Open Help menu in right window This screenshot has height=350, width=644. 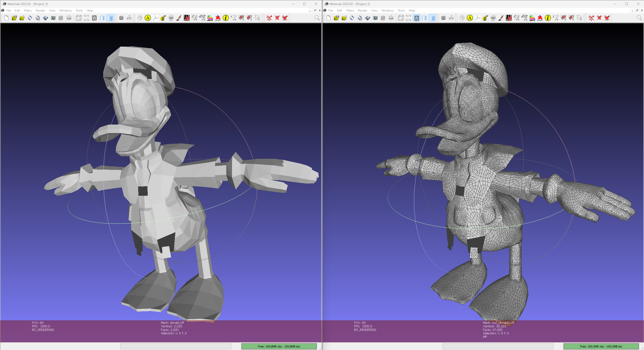point(412,11)
